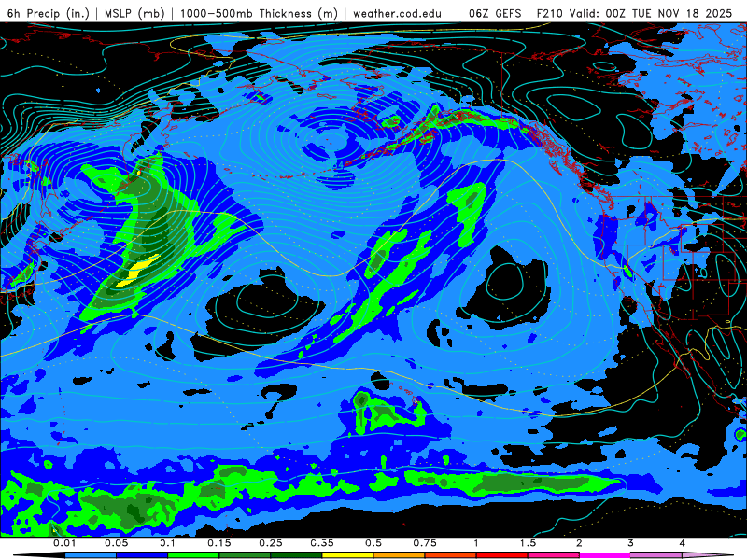Click the 2 legend value
The height and width of the screenshot is (560, 747).
[x=579, y=543]
